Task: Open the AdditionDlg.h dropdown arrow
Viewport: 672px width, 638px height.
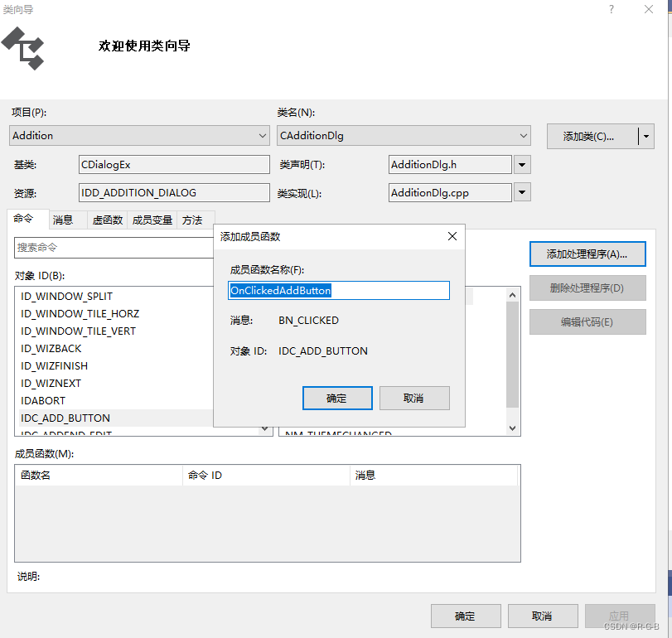Action: (522, 165)
